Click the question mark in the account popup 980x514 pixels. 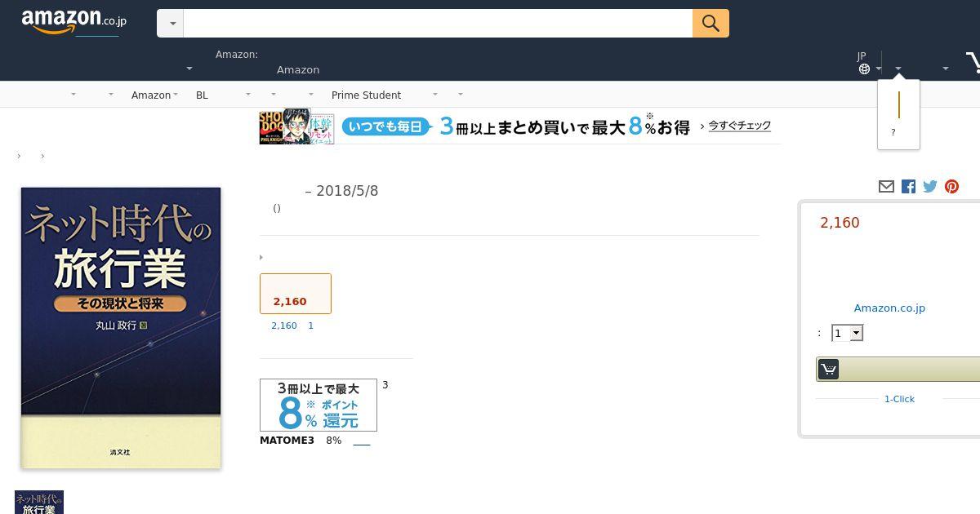[x=893, y=132]
